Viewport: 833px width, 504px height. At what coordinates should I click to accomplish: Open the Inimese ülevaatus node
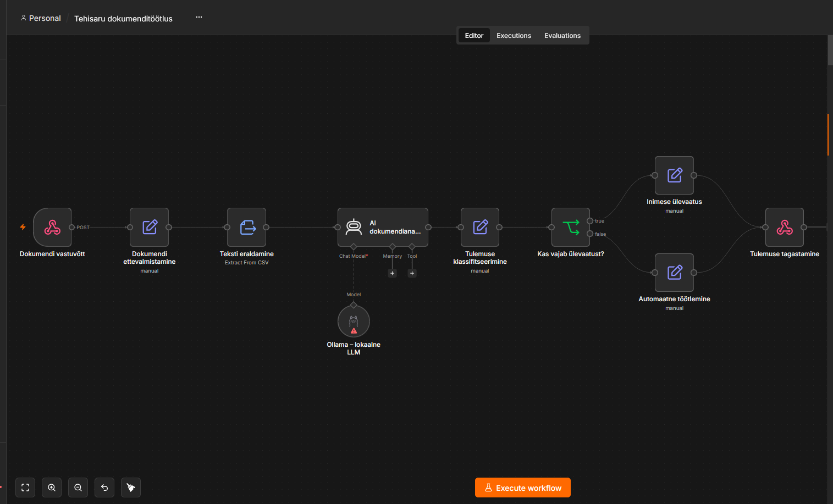pos(674,175)
